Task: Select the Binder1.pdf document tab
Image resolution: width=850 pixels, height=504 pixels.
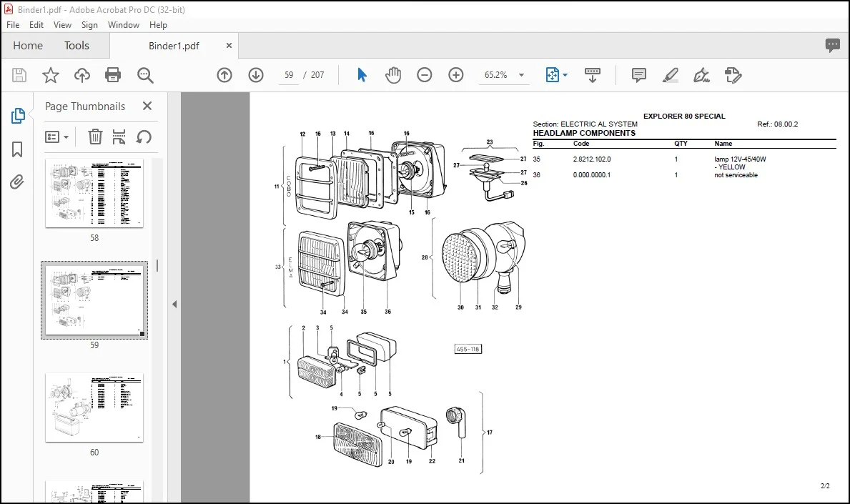Action: [174, 46]
